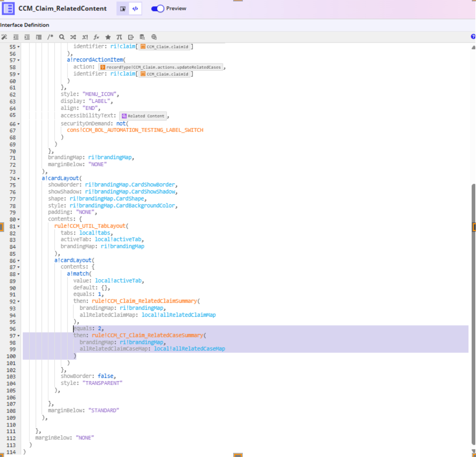Click CCM_Claim.claimId chip on line 55
476x457 pixels.
(x=164, y=47)
